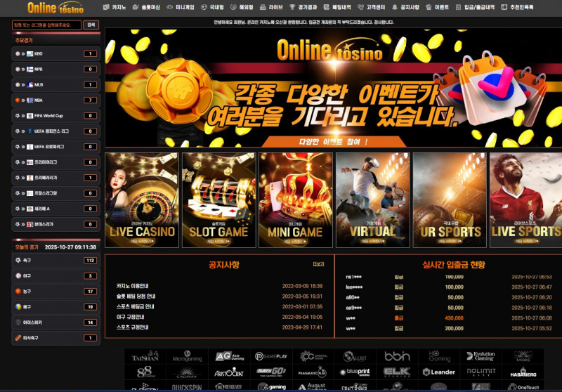Open the 슬롯머신 menu
Screen dimensions: 562x392
tap(148, 7)
